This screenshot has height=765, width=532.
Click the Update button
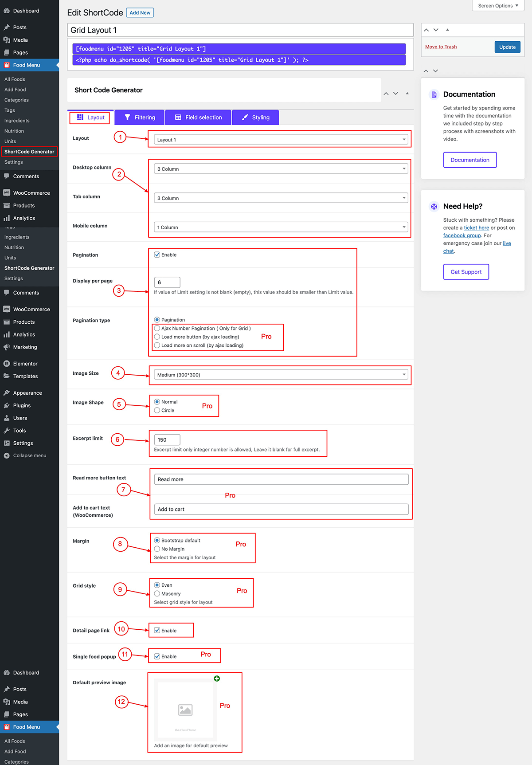(x=507, y=47)
